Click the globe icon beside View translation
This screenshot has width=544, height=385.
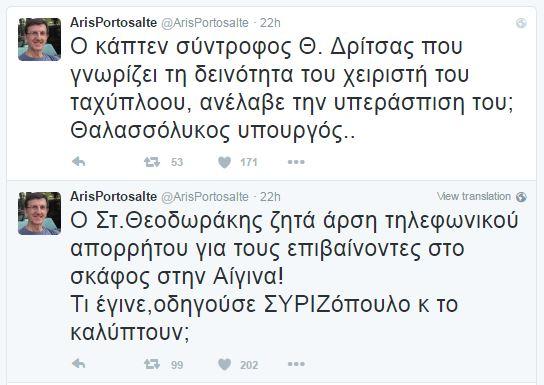click(521, 197)
